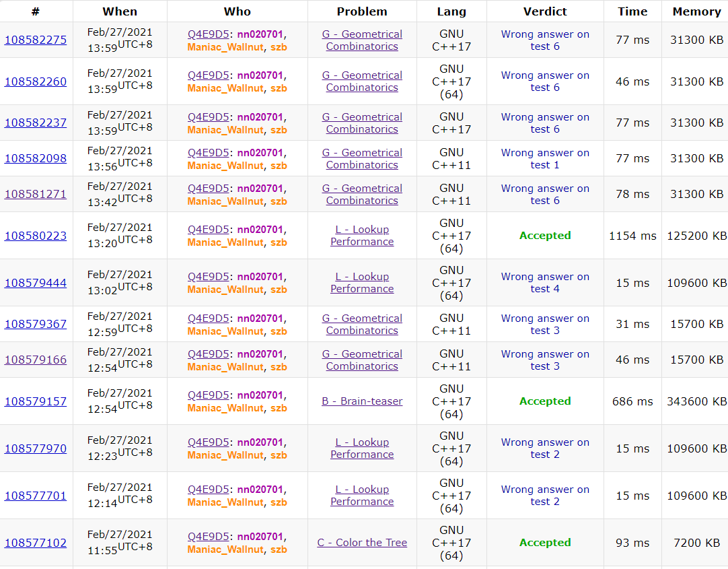Screen dimensions: 728x569
Task: Open Geometrical Combinatorics problem in the top row
Action: (x=362, y=40)
